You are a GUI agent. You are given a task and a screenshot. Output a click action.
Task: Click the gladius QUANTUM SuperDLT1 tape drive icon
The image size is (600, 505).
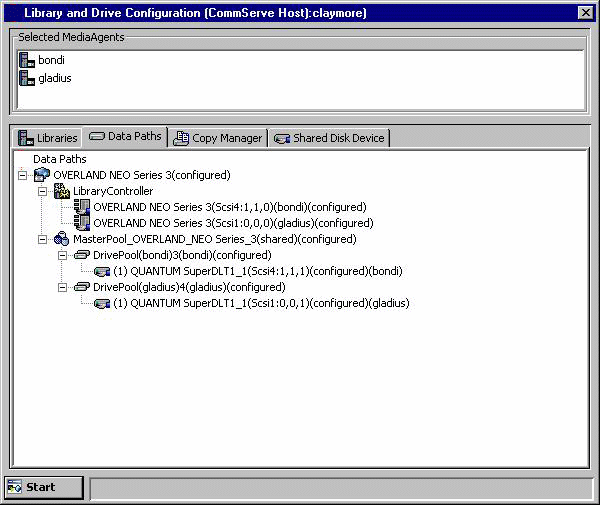102,303
